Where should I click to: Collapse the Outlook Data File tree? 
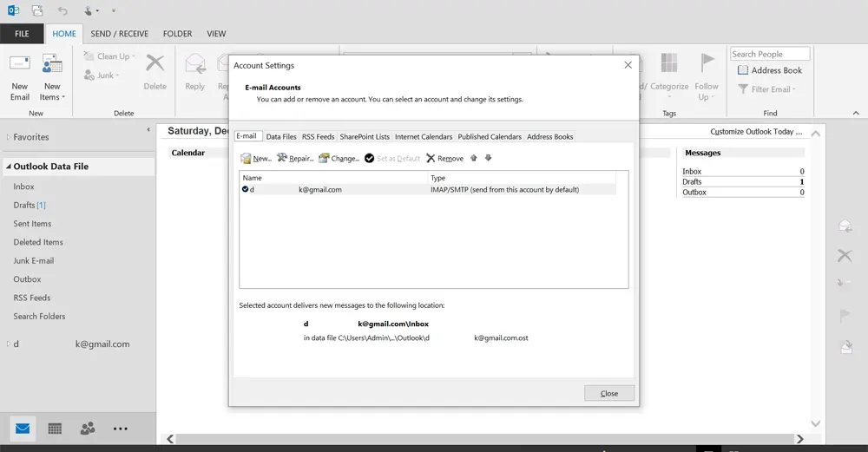pos(9,166)
